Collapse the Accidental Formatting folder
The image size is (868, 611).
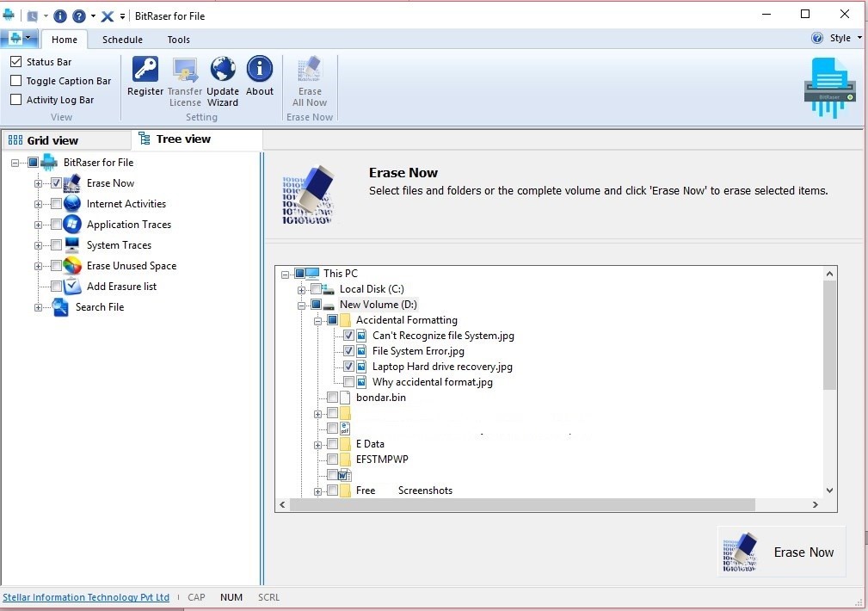click(318, 320)
